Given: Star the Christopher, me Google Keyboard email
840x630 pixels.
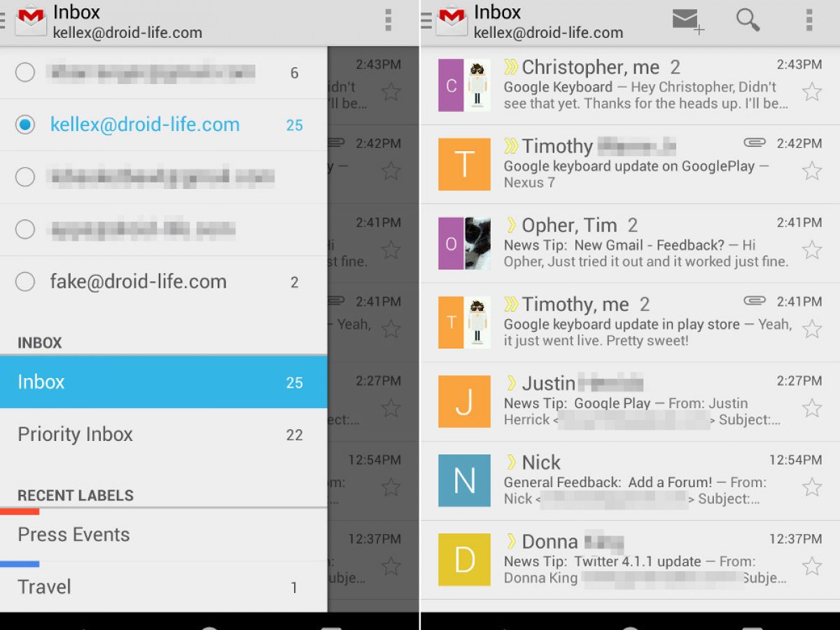Looking at the screenshot, I should (812, 92).
